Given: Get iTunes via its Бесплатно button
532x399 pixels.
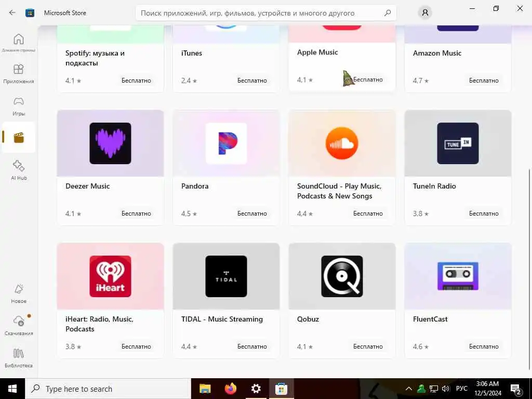Looking at the screenshot, I should pyautogui.click(x=252, y=81).
